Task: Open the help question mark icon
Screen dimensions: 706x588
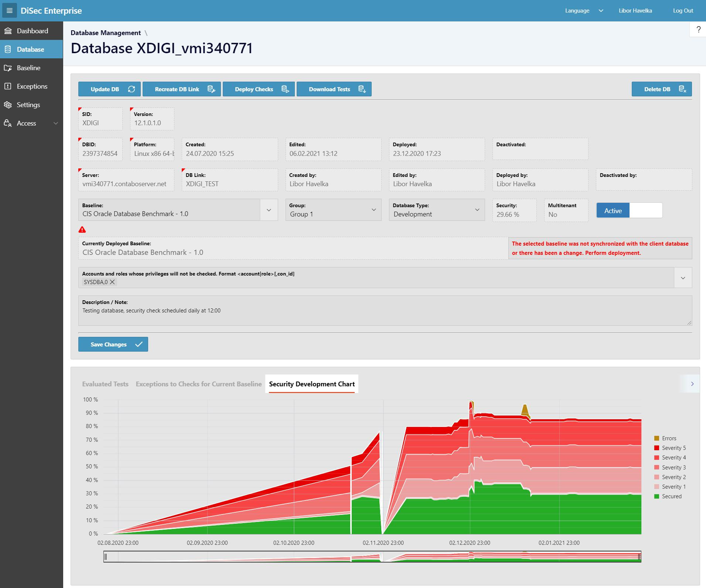Action: tap(698, 30)
